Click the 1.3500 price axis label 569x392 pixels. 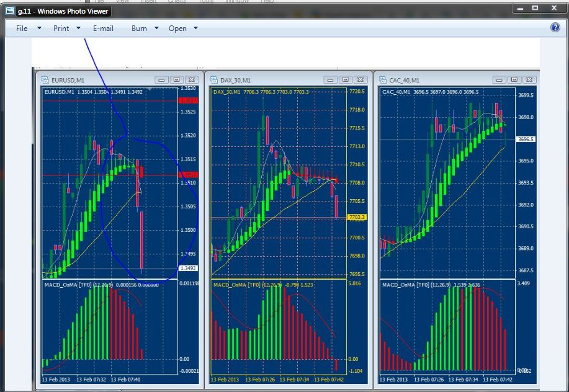tap(188, 230)
